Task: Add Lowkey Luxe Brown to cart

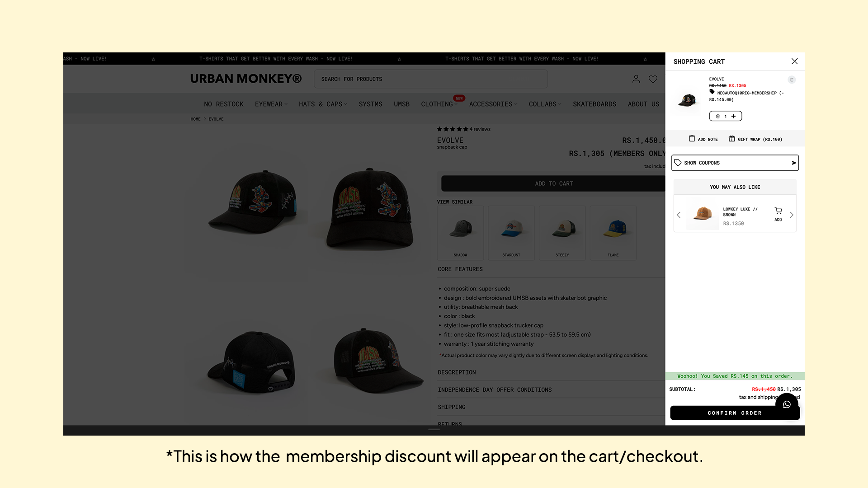Action: [x=778, y=214]
